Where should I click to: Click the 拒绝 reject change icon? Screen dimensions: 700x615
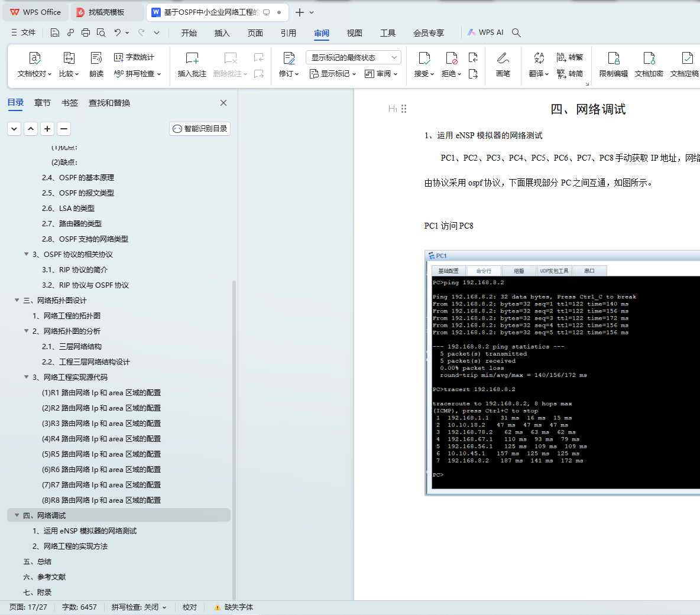(451, 64)
